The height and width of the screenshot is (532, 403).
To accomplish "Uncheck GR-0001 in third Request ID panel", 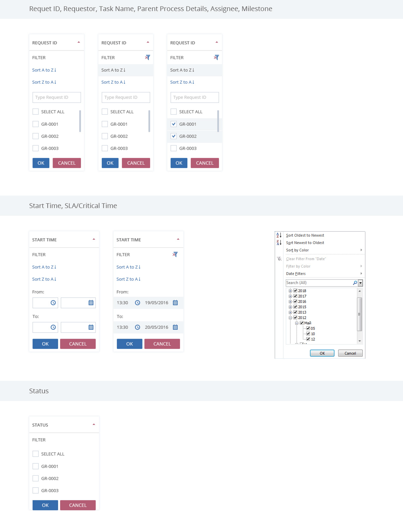I will (x=174, y=124).
